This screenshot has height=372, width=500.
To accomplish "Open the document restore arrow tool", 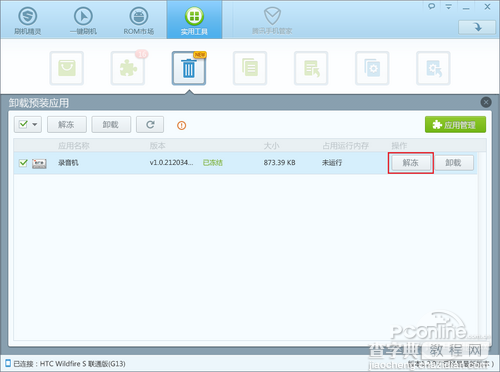I will [311, 68].
